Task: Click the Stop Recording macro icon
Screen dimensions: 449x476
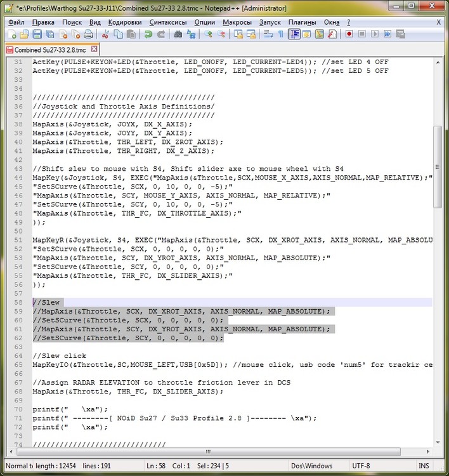Action: [361, 34]
